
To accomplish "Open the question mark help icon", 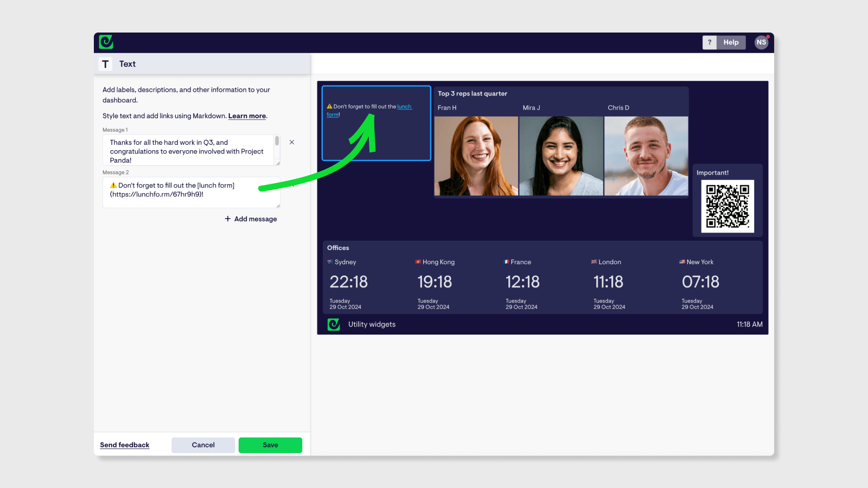I will [710, 42].
